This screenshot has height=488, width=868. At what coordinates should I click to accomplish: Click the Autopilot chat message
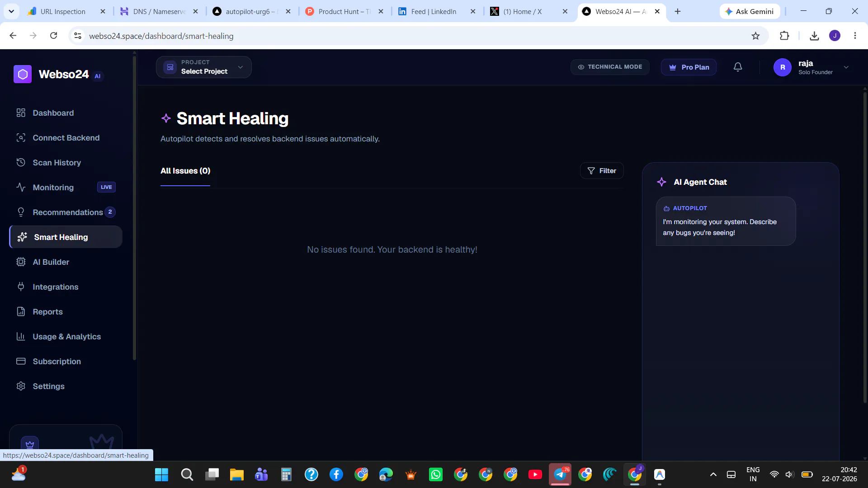click(726, 221)
